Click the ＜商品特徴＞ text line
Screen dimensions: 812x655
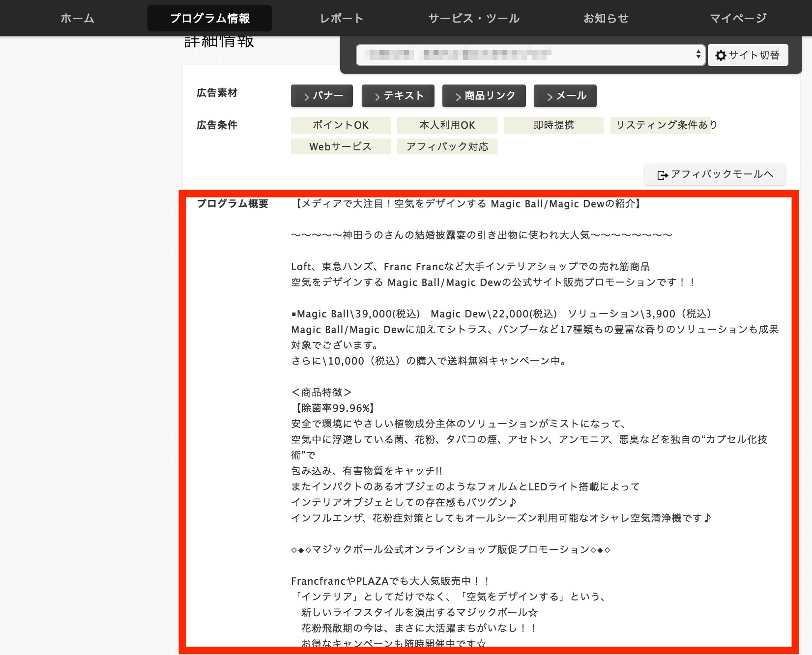321,393
